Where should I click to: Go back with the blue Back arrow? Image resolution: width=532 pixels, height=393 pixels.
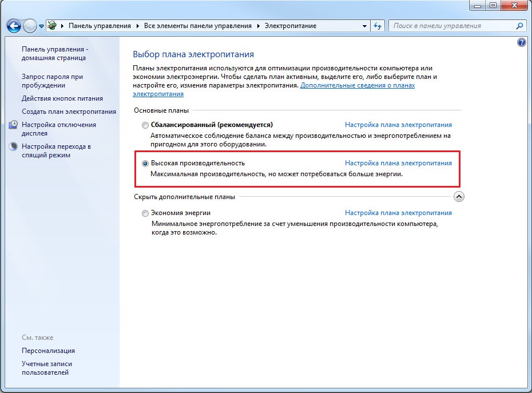click(x=14, y=26)
